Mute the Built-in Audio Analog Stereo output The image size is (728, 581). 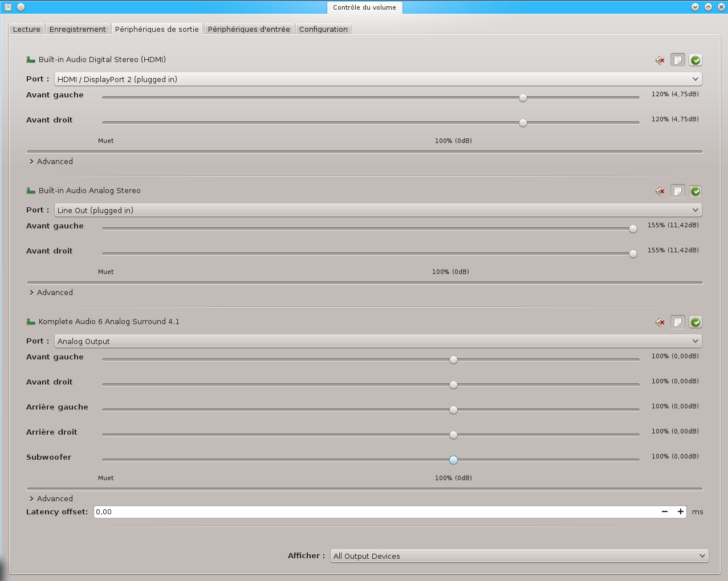660,191
